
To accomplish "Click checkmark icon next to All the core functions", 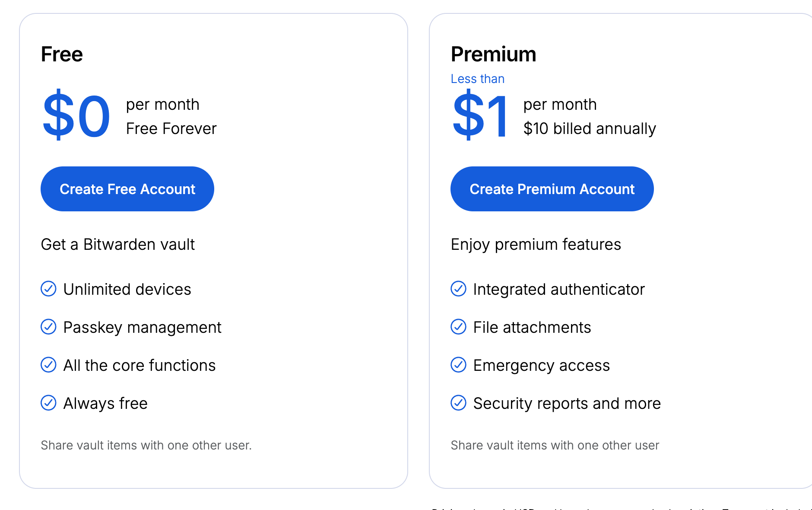I will tap(48, 365).
